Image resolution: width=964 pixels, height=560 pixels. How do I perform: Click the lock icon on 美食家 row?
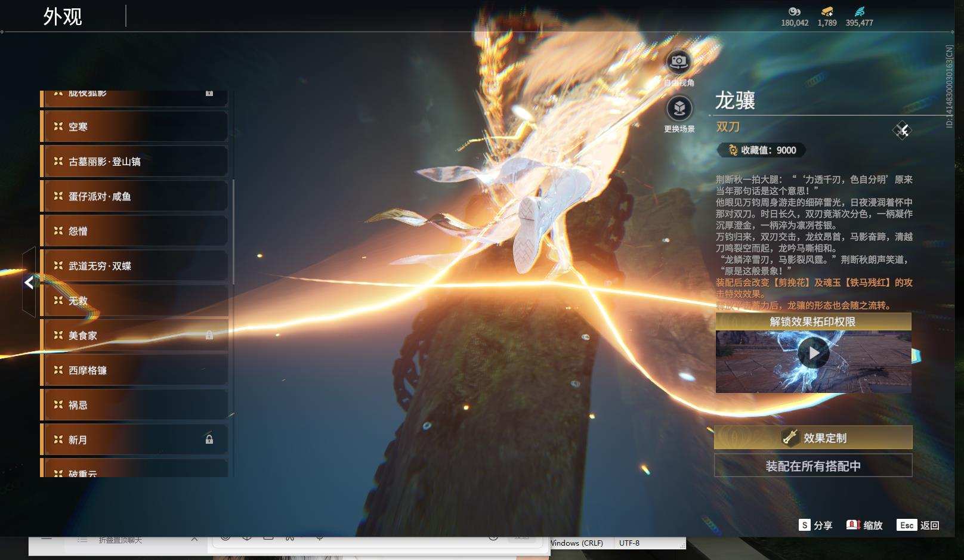coord(209,335)
